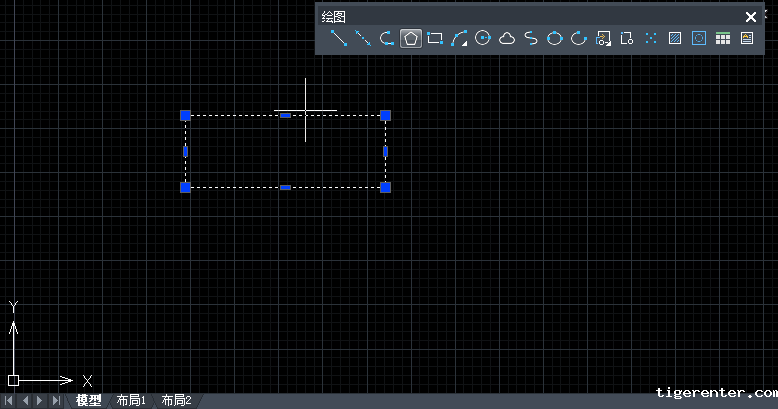Insert a table with the Table tool
The image size is (778, 409).
[x=723, y=39]
